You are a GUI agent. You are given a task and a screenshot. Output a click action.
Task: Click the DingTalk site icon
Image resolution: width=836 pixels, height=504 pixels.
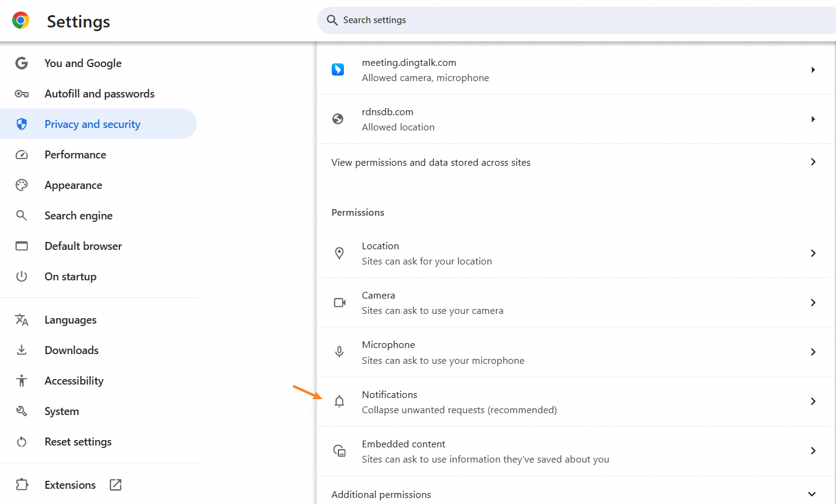tap(338, 69)
